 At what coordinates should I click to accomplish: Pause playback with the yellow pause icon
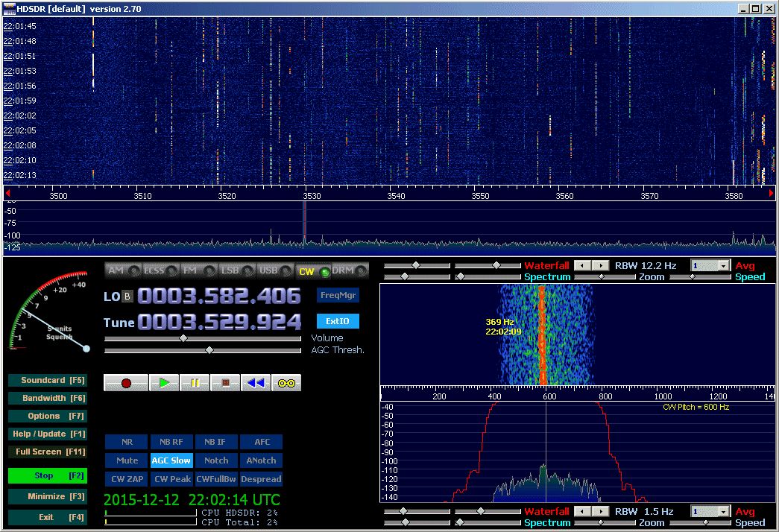[195, 383]
